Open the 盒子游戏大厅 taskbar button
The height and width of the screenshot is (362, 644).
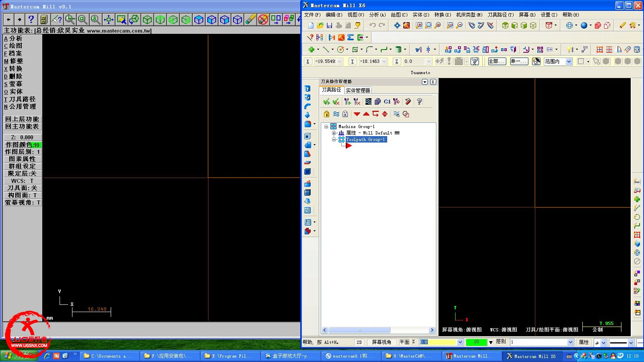point(290,356)
